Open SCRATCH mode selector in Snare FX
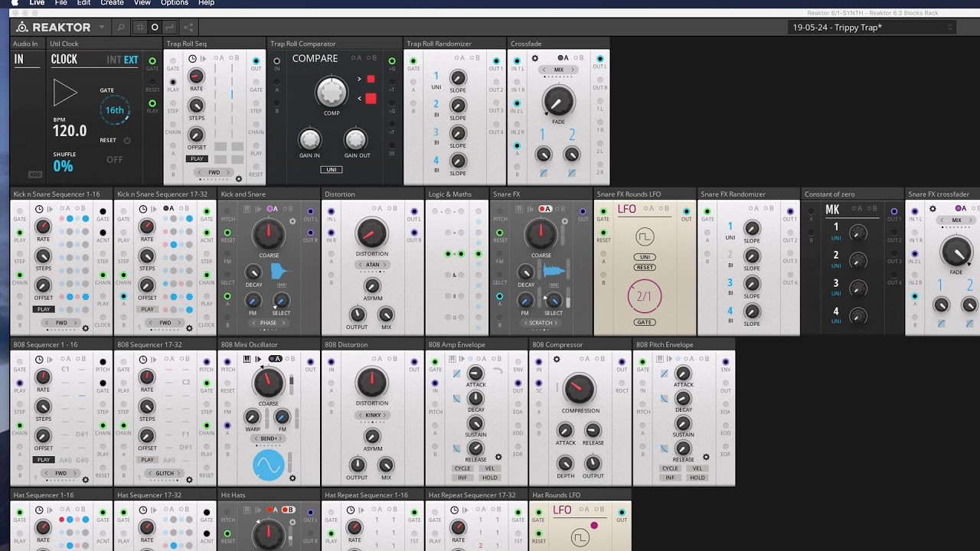The image size is (980, 551). (x=541, y=323)
